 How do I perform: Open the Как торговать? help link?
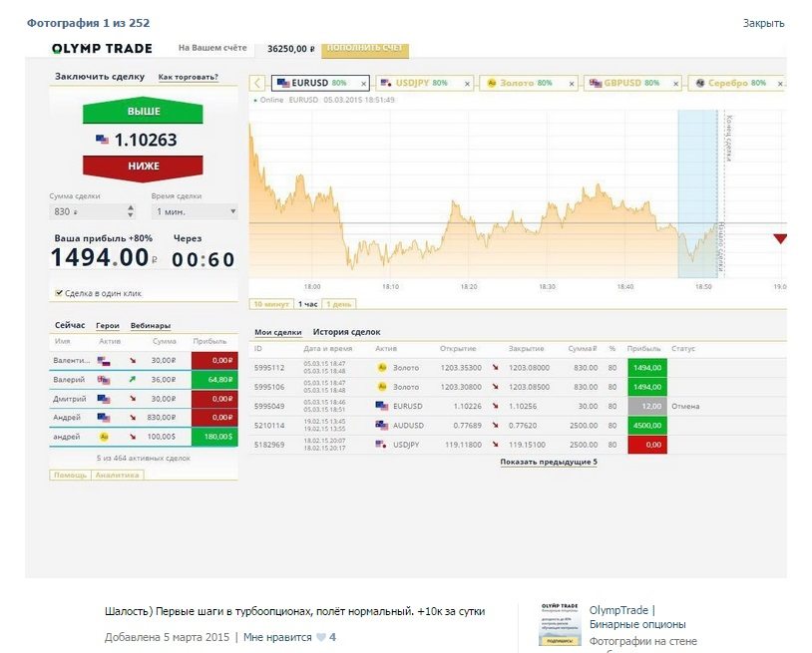click(x=188, y=77)
